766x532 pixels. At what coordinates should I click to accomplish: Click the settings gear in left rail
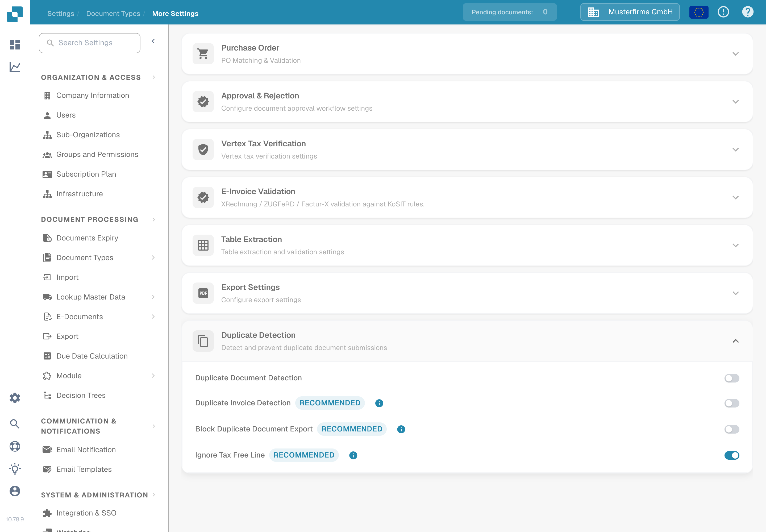click(15, 398)
